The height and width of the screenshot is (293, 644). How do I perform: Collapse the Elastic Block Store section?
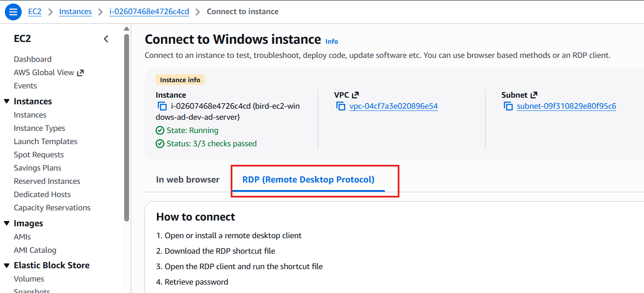7,265
